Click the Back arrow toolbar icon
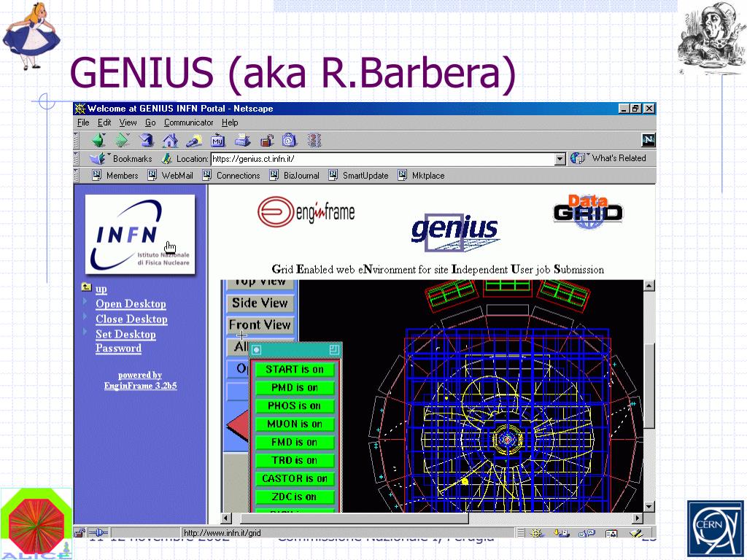The height and width of the screenshot is (560, 747). click(98, 140)
